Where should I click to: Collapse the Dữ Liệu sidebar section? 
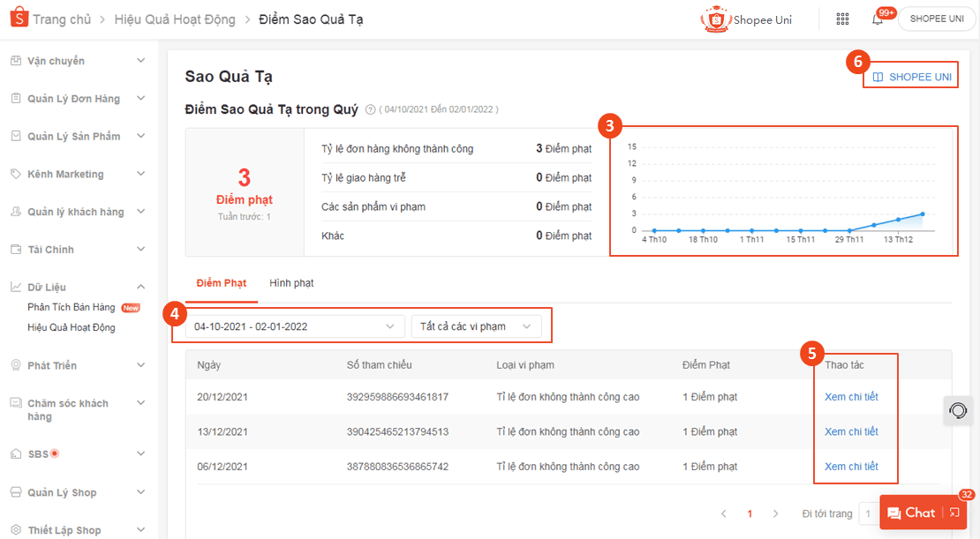pos(140,287)
